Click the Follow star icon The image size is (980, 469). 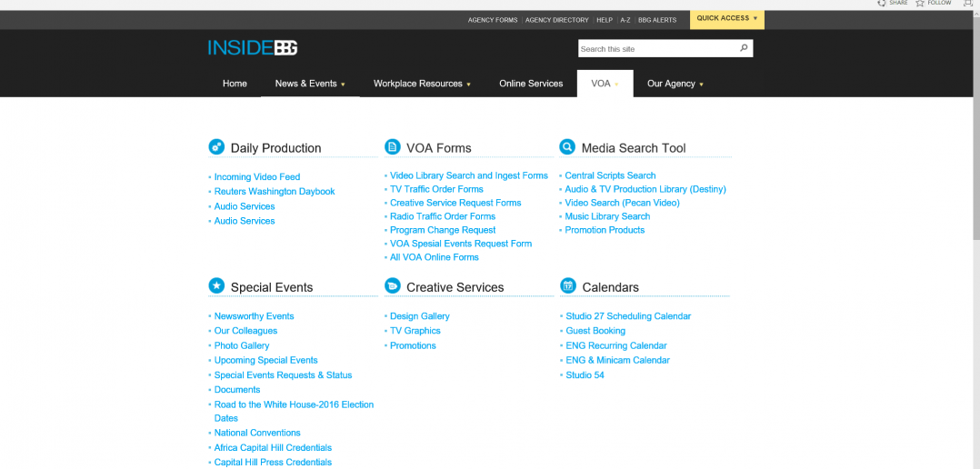pyautogui.click(x=920, y=3)
